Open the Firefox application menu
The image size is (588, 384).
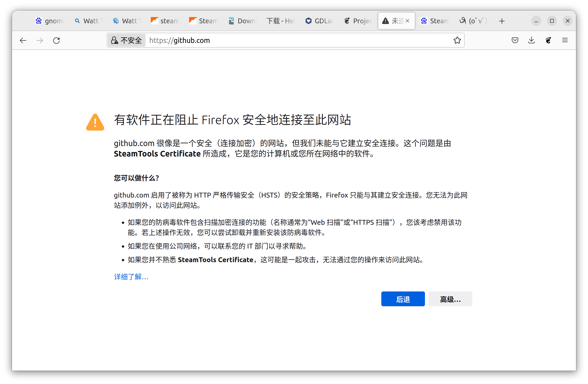[565, 40]
